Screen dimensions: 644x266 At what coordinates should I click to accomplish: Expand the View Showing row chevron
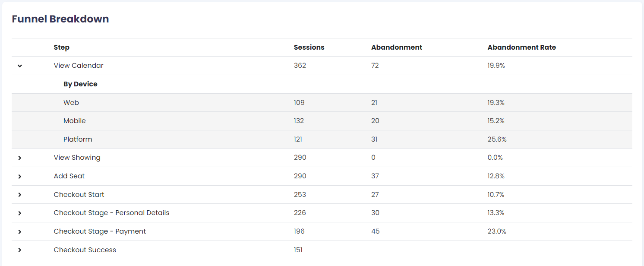20,158
